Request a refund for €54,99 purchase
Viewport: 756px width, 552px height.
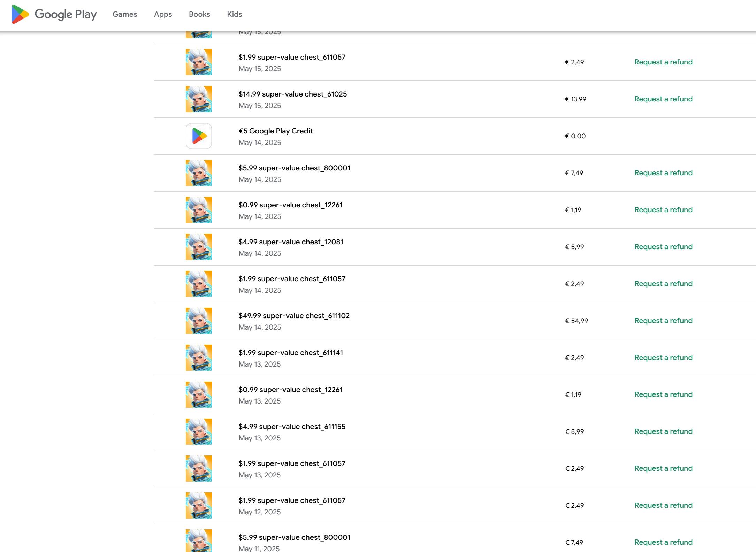(x=663, y=321)
